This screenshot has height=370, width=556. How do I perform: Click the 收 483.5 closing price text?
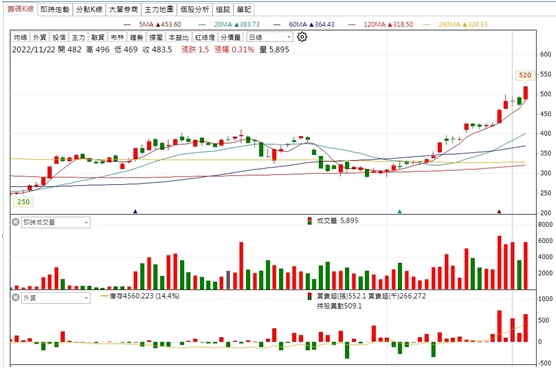coord(157,50)
